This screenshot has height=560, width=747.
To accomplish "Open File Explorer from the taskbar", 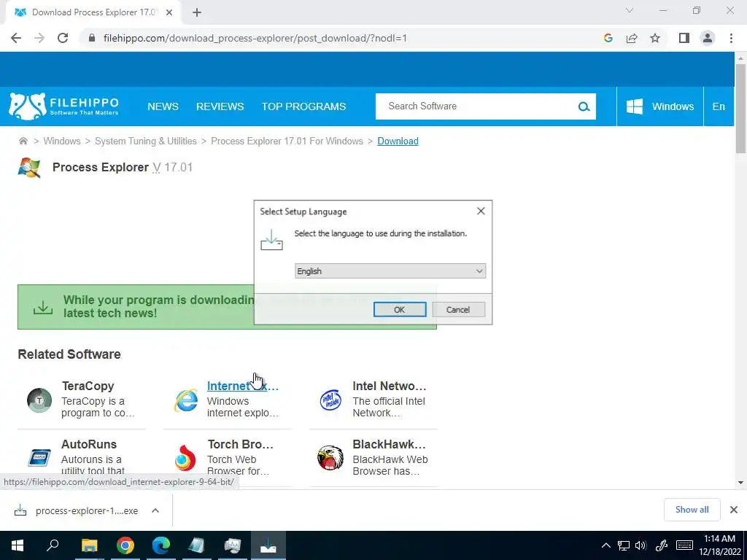I will pos(89,545).
